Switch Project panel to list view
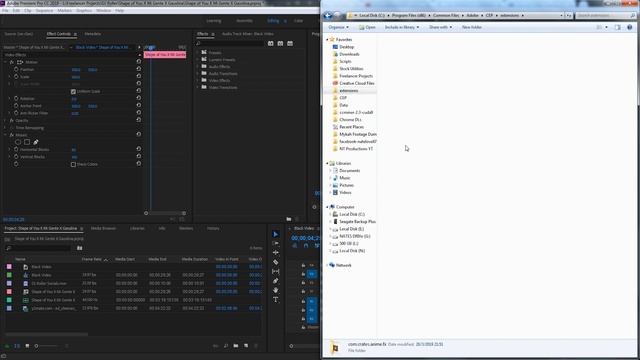The width and height of the screenshot is (640, 360). [17, 346]
